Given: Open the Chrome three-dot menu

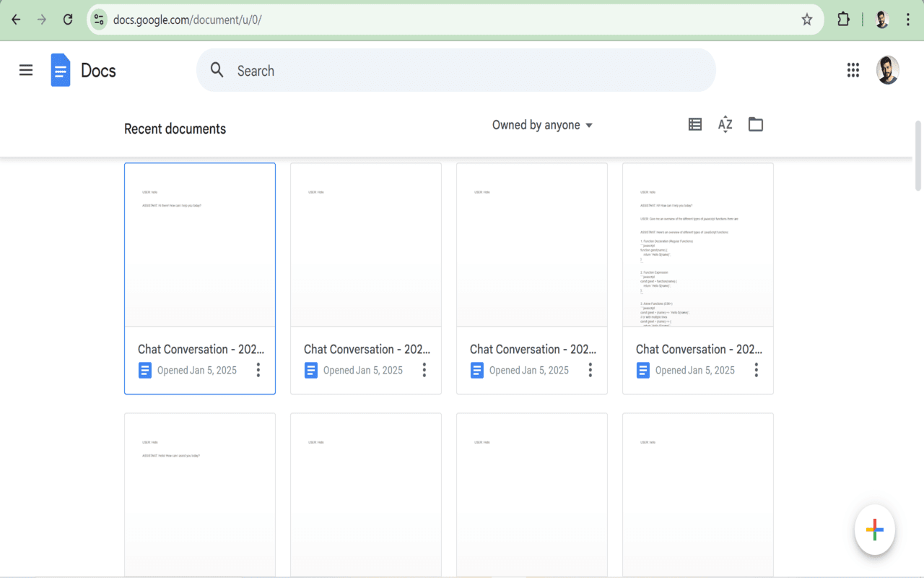Looking at the screenshot, I should click(x=908, y=20).
